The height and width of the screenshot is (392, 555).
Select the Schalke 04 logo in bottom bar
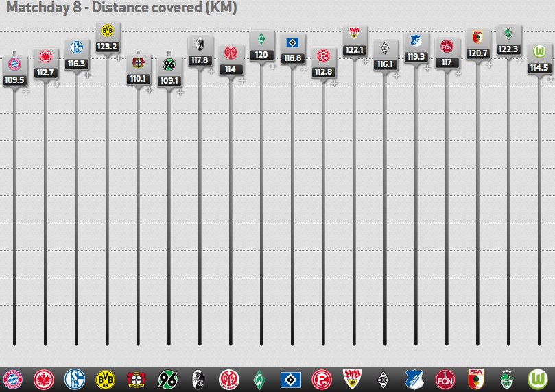point(75,379)
